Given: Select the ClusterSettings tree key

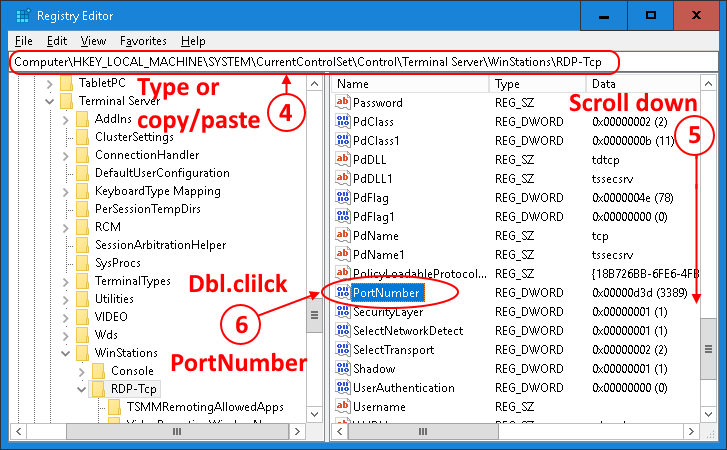Looking at the screenshot, I should [x=134, y=137].
